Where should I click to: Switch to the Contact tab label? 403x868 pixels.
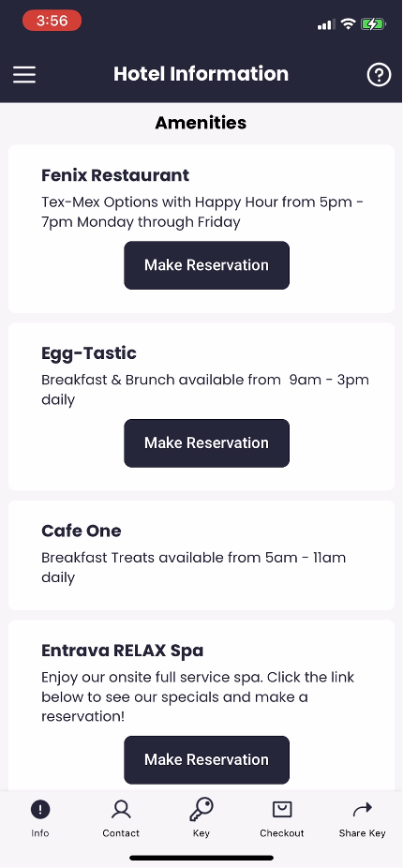pos(121,833)
